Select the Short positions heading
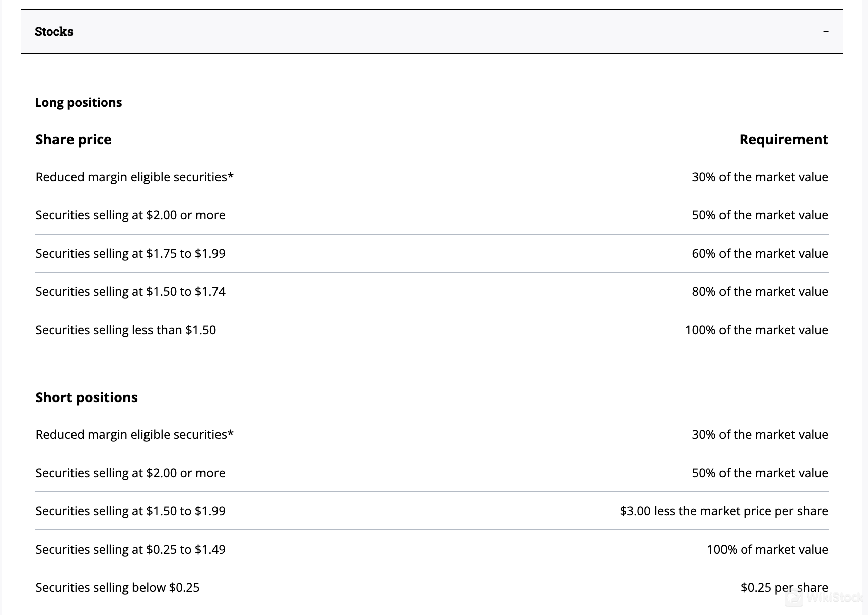868x615 pixels. tap(87, 397)
